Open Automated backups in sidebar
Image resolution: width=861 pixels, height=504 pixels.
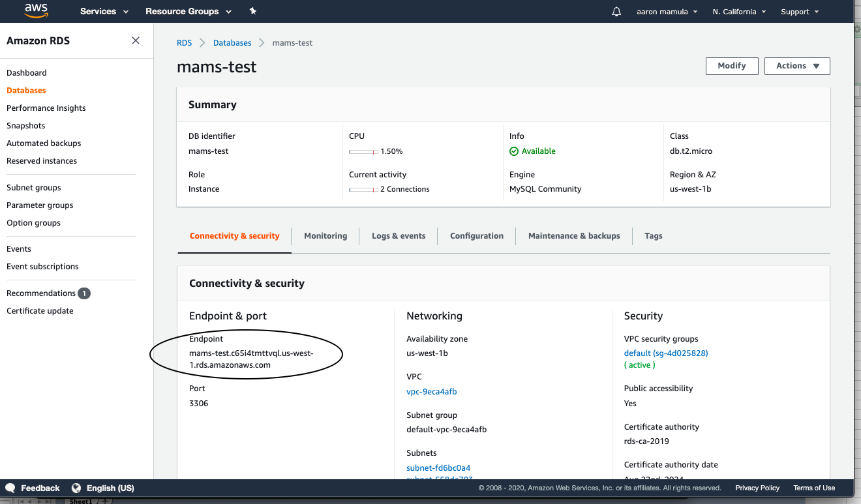44,143
